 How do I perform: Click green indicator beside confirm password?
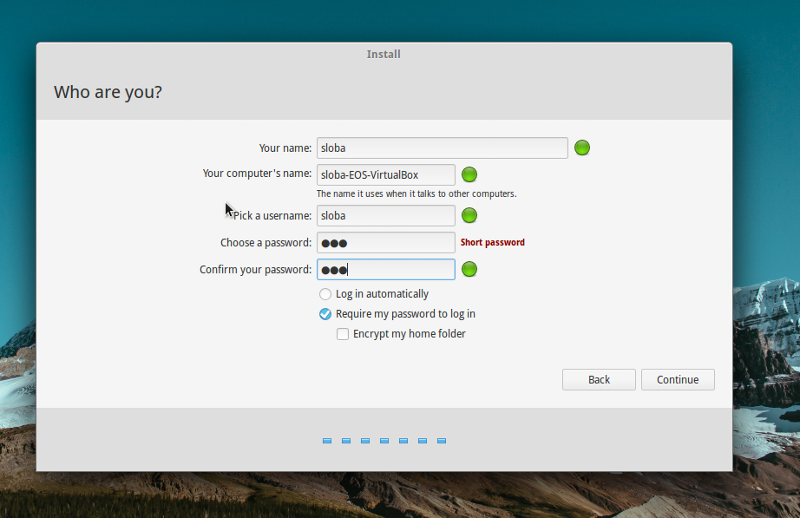click(469, 269)
